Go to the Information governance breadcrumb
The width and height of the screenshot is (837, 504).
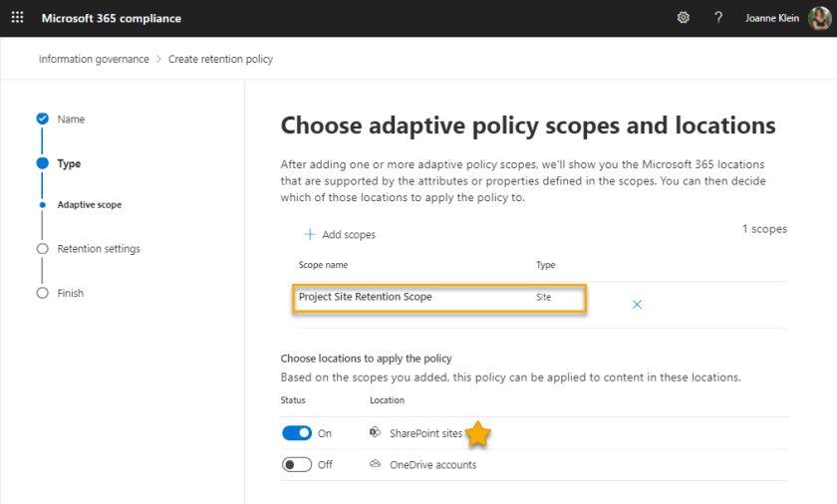click(94, 59)
